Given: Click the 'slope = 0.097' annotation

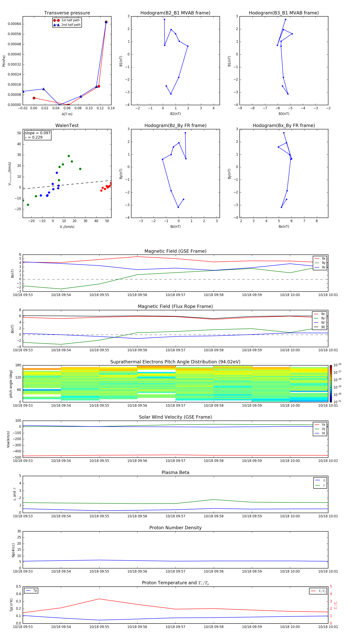Looking at the screenshot, I should pyautogui.click(x=37, y=133).
